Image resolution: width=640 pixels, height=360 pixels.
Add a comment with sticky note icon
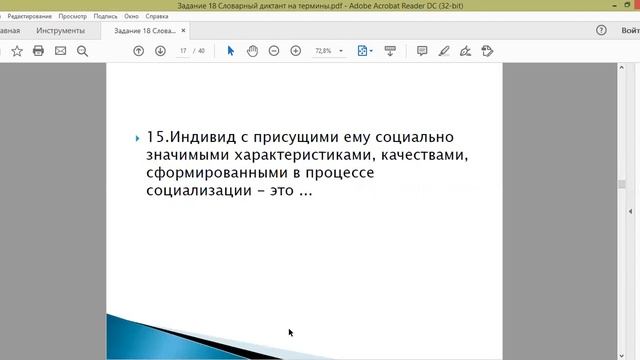422,51
